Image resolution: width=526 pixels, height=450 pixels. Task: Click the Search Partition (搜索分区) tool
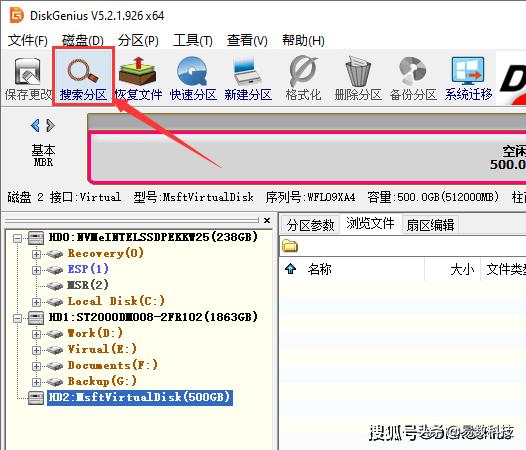(83, 80)
